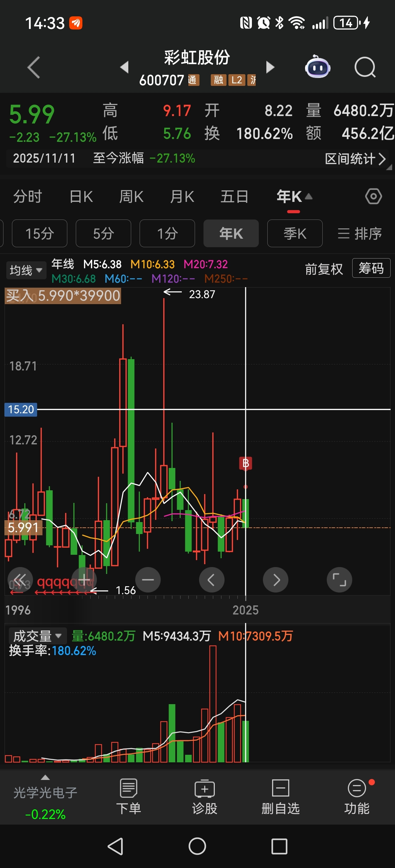Select the 季K quarterly button
This screenshot has width=395, height=868.
295,233
